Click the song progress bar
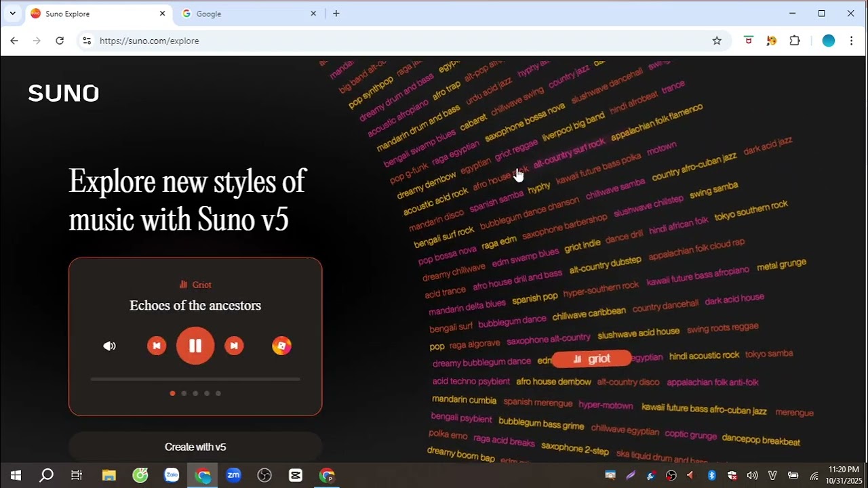 tap(195, 380)
